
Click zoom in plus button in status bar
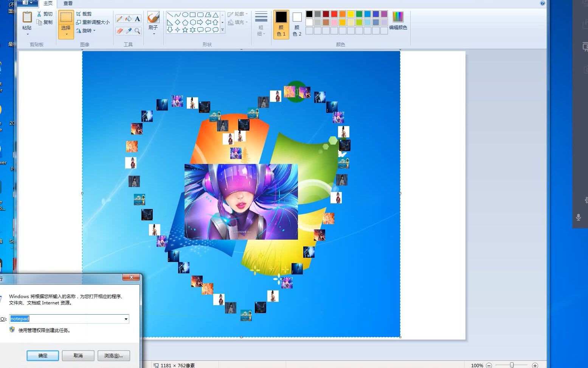pos(535,365)
